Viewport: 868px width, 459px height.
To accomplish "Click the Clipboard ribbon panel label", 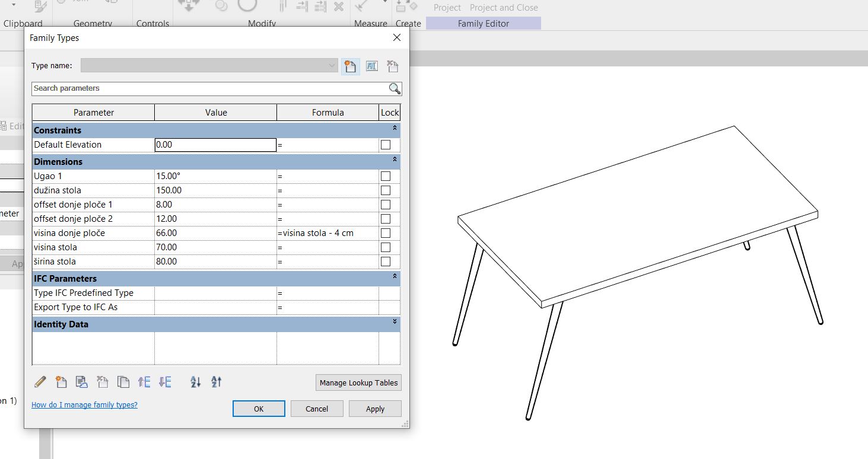I will click(23, 24).
